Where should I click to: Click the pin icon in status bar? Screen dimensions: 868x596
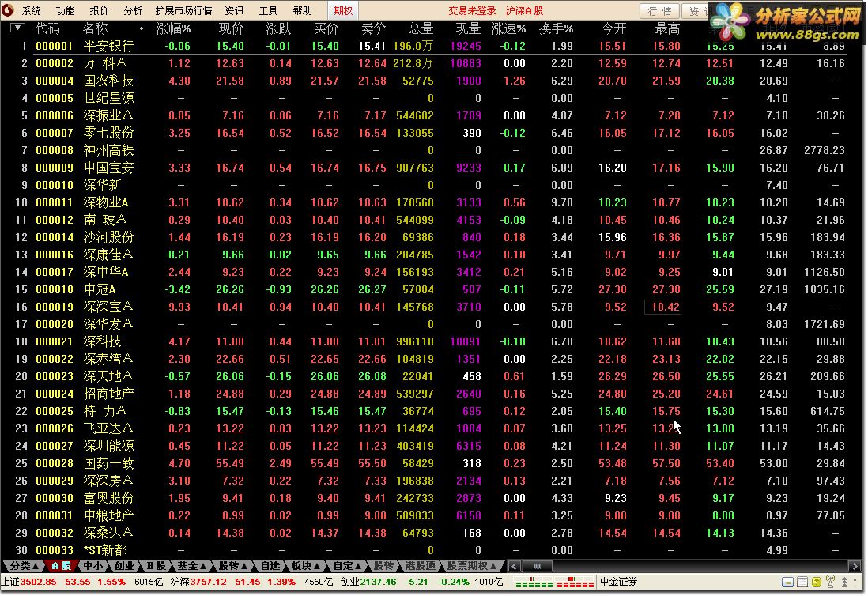click(x=856, y=582)
